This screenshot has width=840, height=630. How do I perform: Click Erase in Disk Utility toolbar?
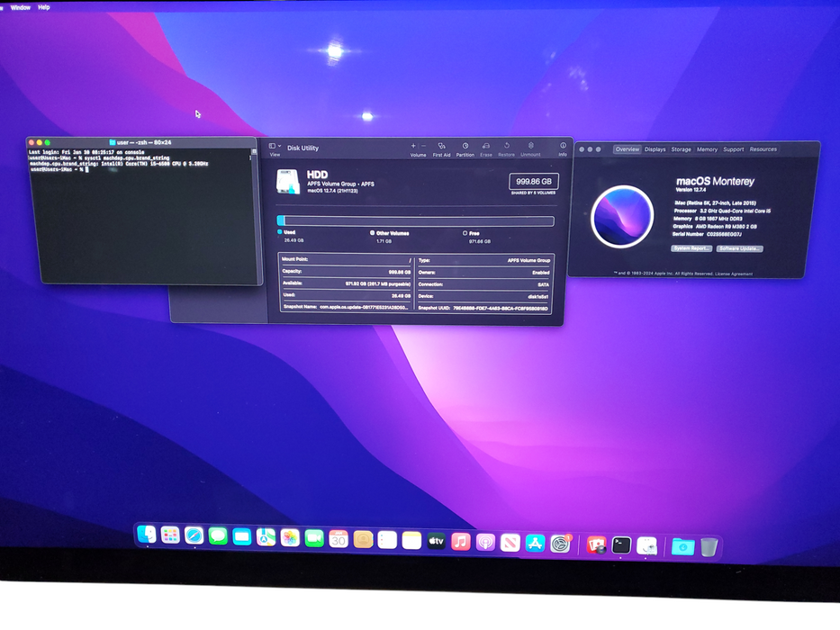(486, 150)
